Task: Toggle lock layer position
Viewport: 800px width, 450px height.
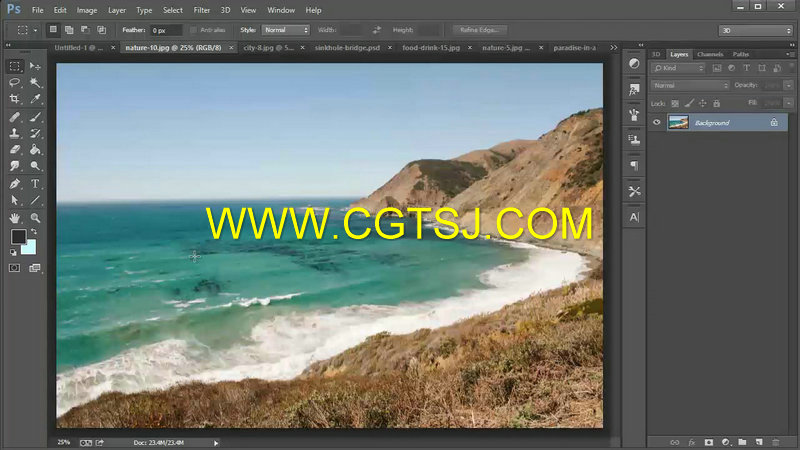Action: click(703, 104)
